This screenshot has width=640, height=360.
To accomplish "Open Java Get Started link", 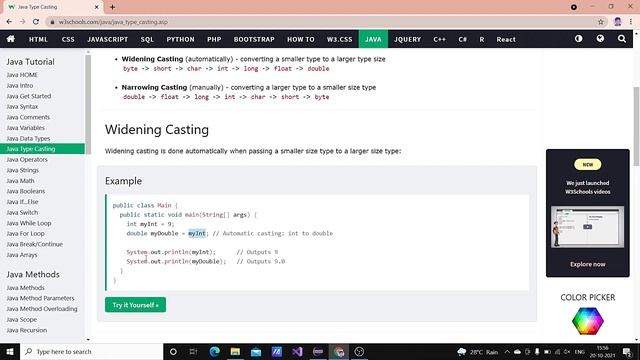I will pyautogui.click(x=29, y=96).
